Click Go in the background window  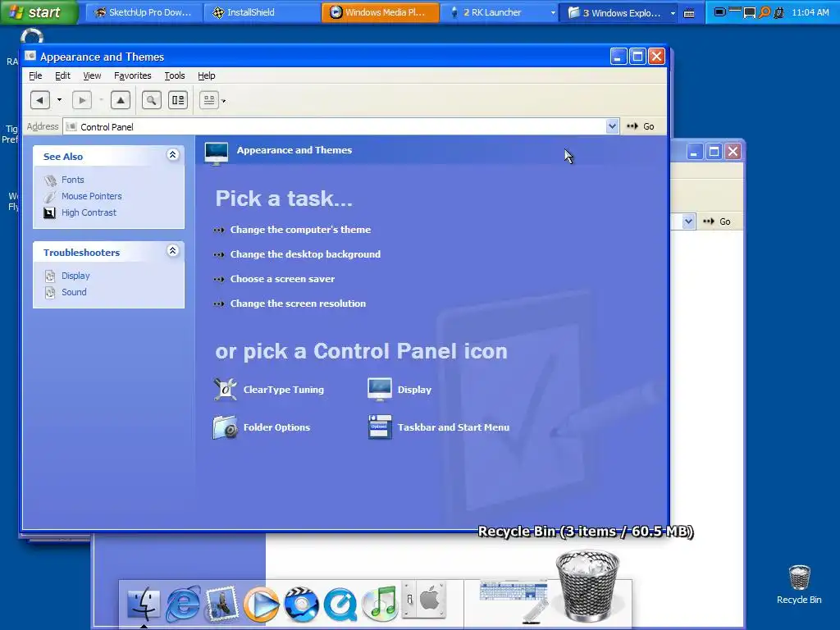(x=717, y=221)
